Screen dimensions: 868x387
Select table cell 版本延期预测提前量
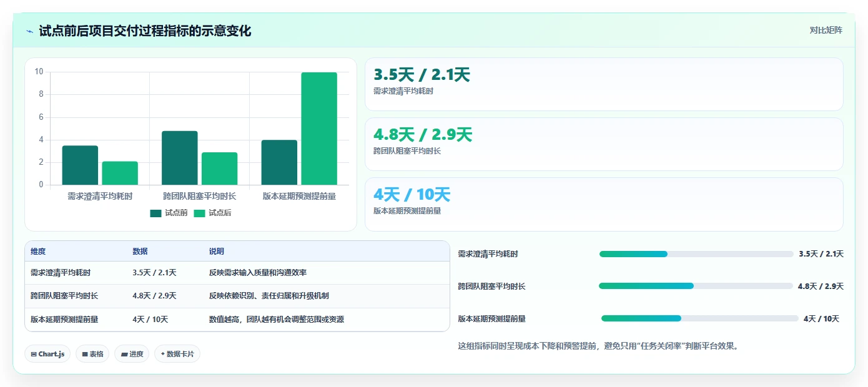[64, 320]
